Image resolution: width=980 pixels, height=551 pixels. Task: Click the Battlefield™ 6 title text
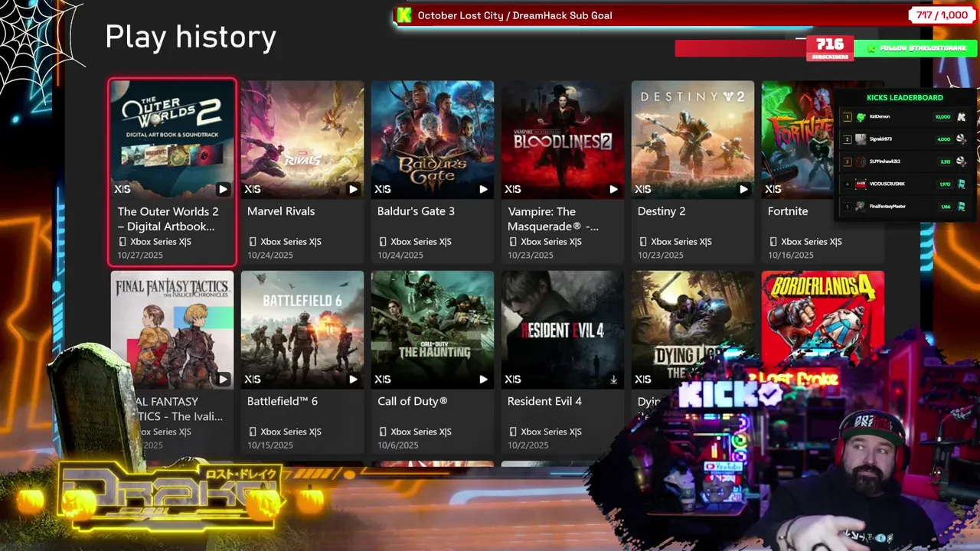click(x=283, y=401)
